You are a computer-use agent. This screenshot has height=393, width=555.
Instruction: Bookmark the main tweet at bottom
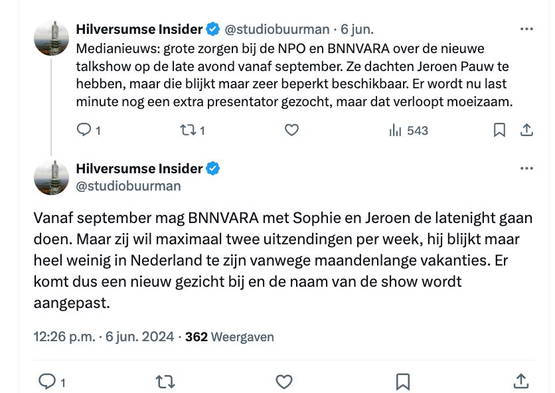click(403, 382)
